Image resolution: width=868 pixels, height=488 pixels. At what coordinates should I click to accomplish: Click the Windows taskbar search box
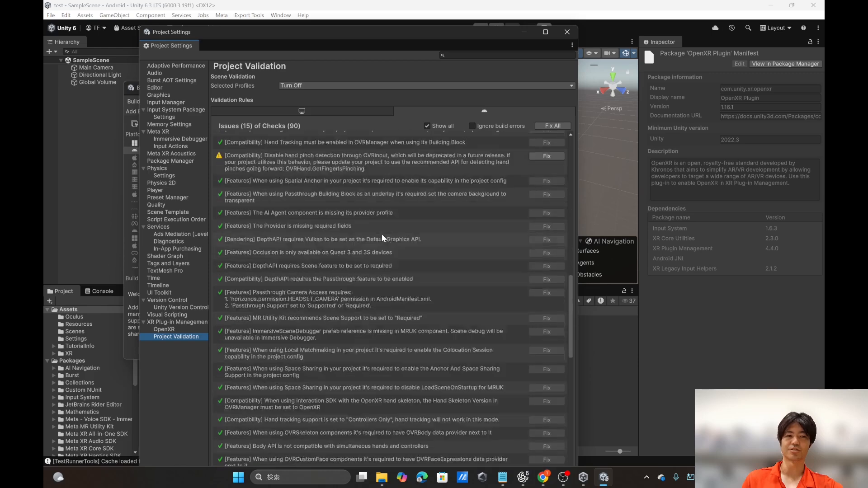coord(300,477)
